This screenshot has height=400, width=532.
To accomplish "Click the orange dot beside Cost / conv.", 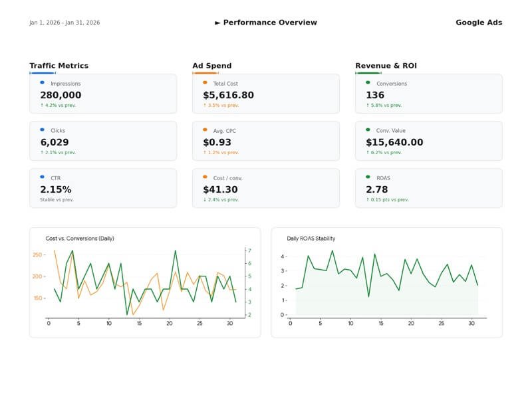I will click(205, 177).
